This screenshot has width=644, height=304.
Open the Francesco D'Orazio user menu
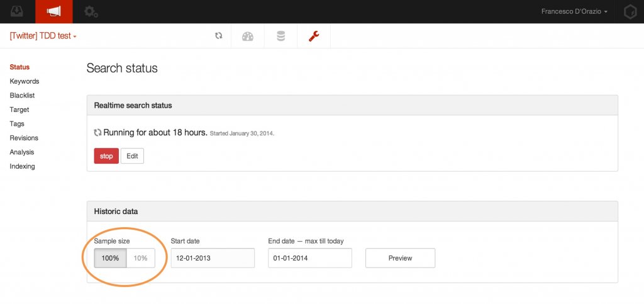(574, 12)
